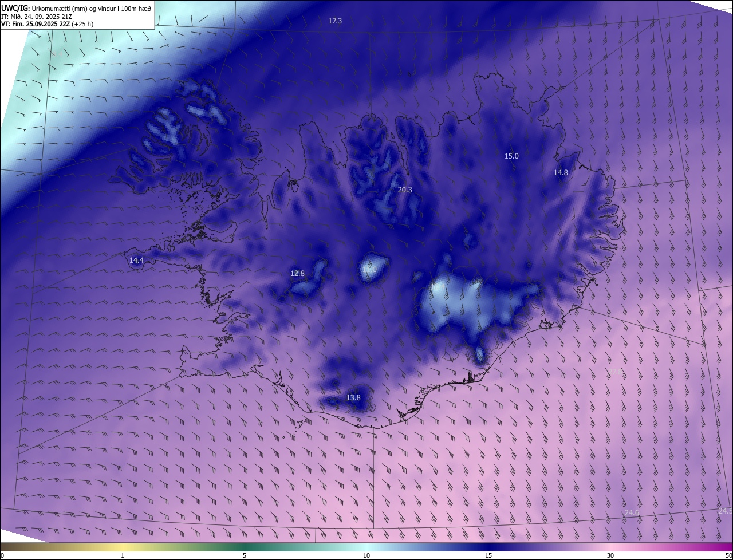Click the 1 tick label on the color scale
The width and height of the screenshot is (733, 560).
pyautogui.click(x=123, y=555)
